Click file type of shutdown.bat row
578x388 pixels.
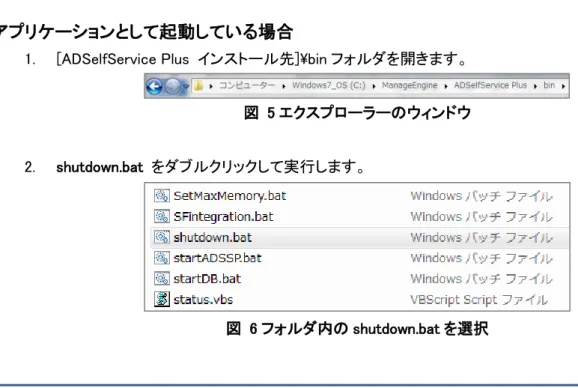(481, 237)
